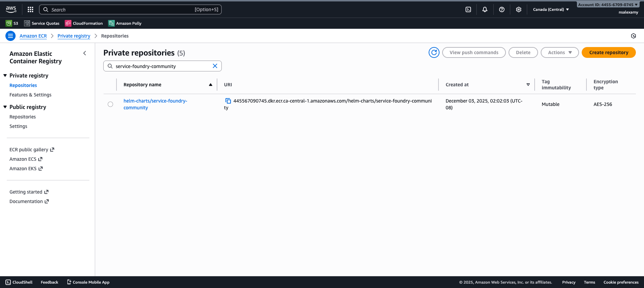Open helm-charts/service-foundry-community repository link
Viewport: 644px width, 288px height.
(x=155, y=104)
